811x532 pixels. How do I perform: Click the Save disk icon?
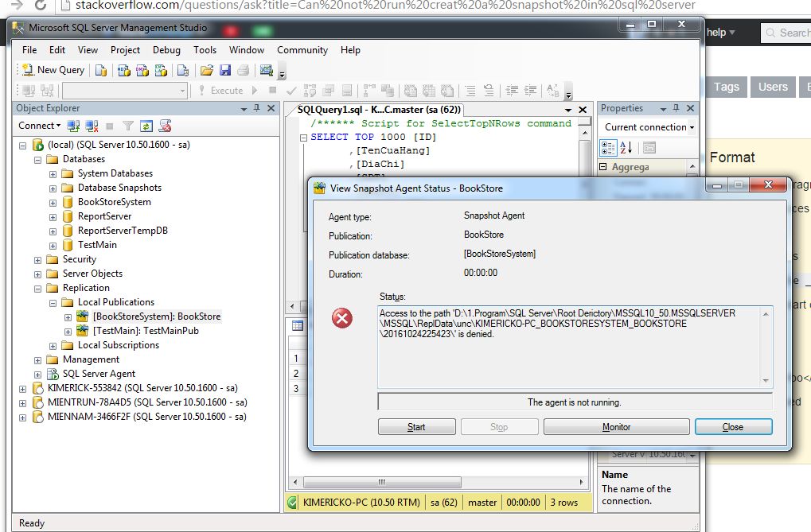(x=225, y=70)
